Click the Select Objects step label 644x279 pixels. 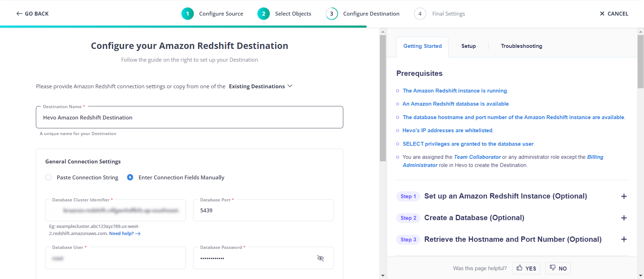(x=293, y=13)
